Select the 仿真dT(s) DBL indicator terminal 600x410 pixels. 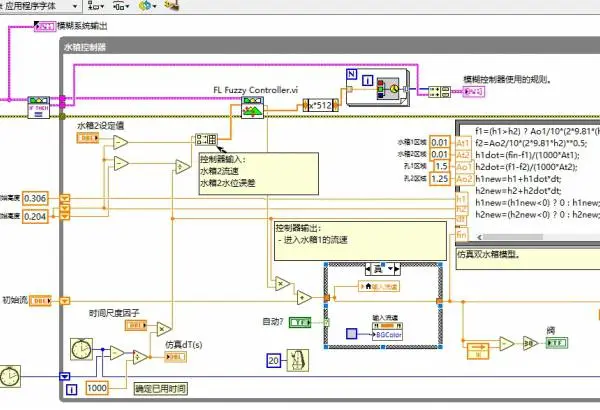coord(176,357)
